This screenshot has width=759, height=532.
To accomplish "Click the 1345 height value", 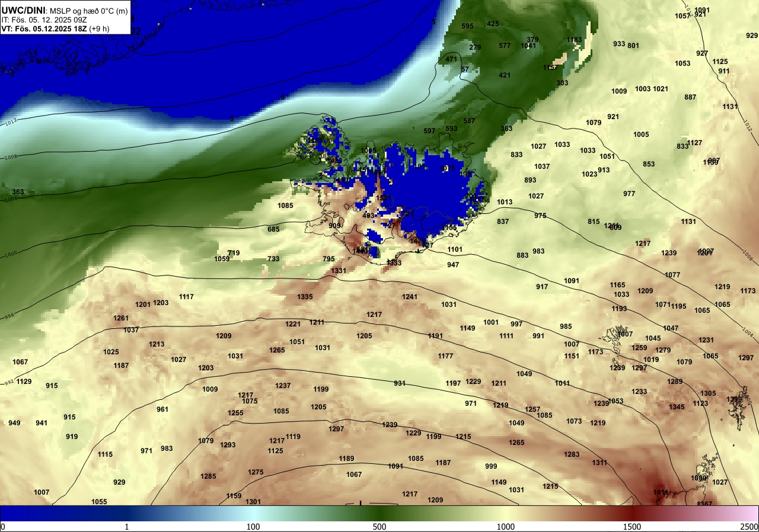I will pyautogui.click(x=677, y=407).
